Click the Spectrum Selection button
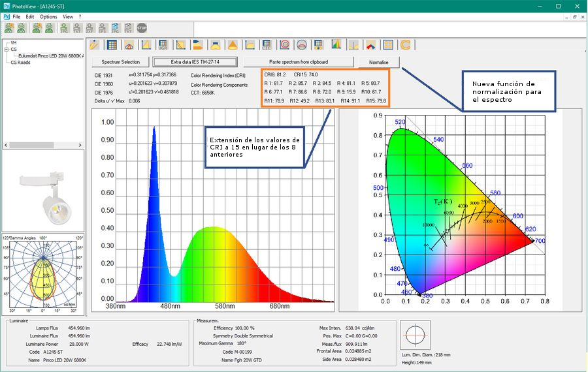The height and width of the screenshot is (372, 588). click(x=120, y=62)
